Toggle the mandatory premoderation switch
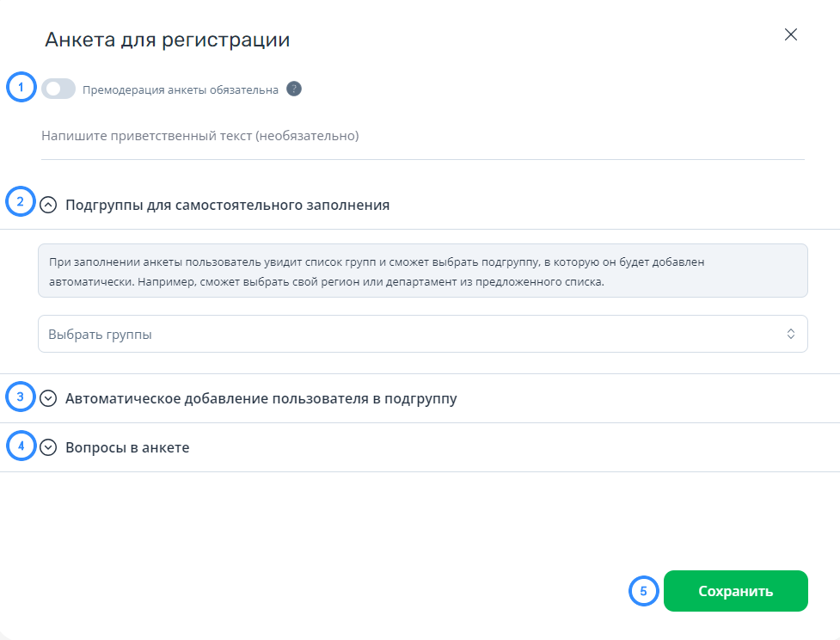Screen dimensions: 840x640 click(58, 89)
